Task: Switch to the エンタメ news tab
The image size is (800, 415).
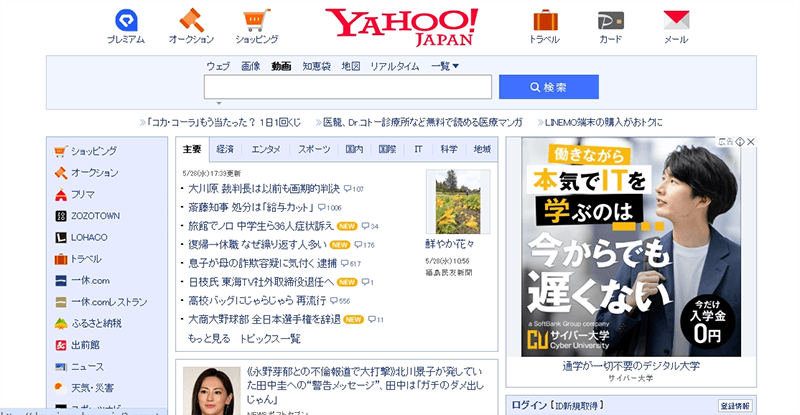Action: click(x=266, y=149)
